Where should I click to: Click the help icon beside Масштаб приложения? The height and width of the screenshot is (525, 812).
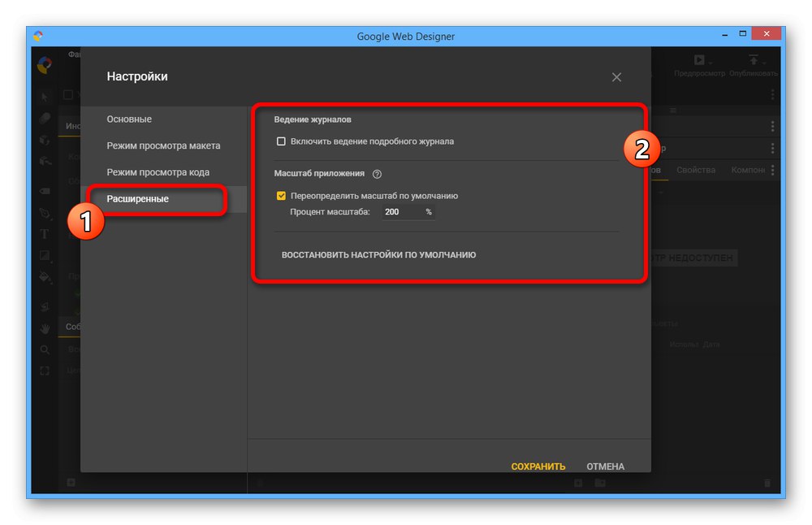pos(377,174)
